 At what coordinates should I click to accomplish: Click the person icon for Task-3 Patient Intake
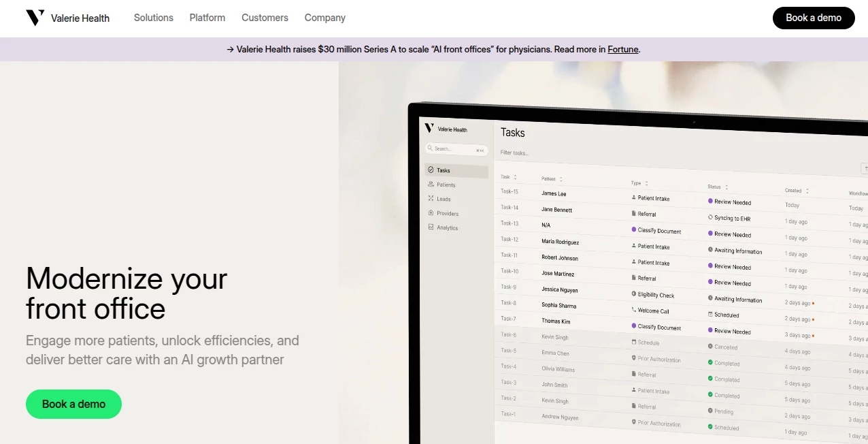point(634,390)
